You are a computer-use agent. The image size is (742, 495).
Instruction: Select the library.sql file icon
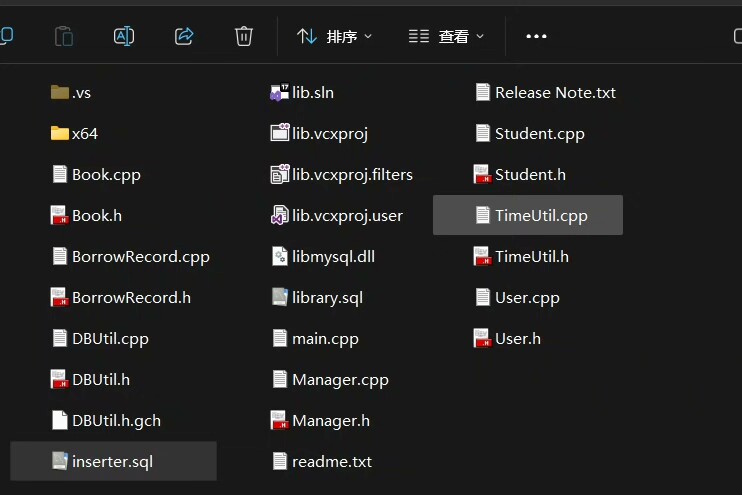point(280,298)
